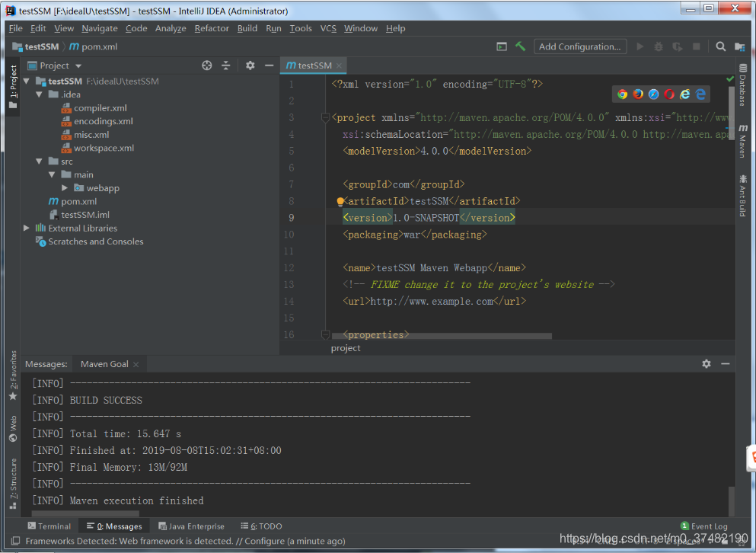
Task: Fold the project tag on line 3
Action: pos(325,117)
